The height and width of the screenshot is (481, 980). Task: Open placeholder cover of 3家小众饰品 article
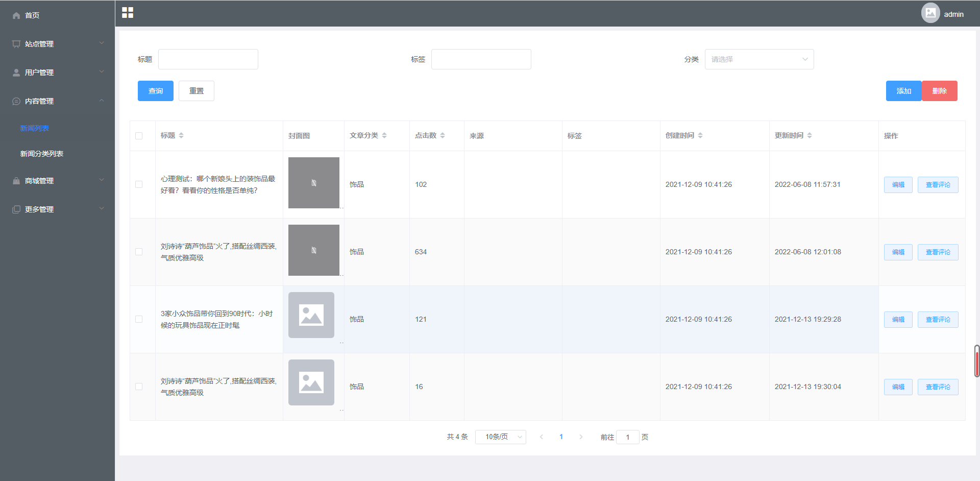311,315
